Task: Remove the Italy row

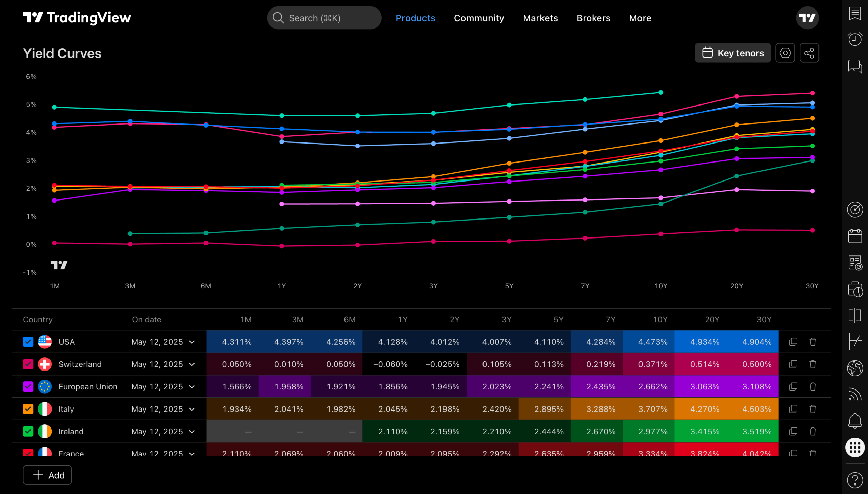Action: [813, 409]
